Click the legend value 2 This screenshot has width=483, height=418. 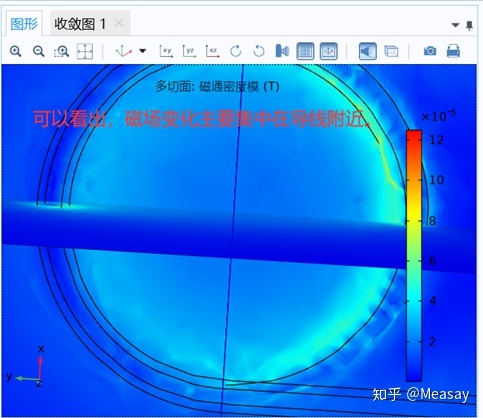pyautogui.click(x=433, y=342)
